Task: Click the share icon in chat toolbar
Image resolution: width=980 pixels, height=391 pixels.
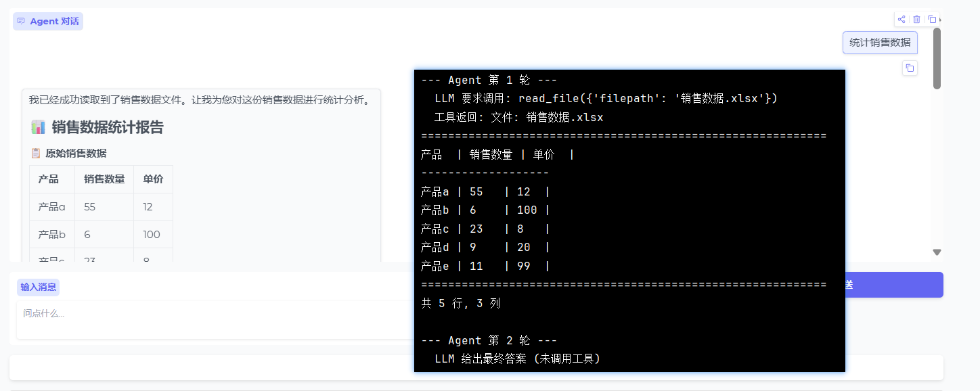Action: tap(901, 20)
